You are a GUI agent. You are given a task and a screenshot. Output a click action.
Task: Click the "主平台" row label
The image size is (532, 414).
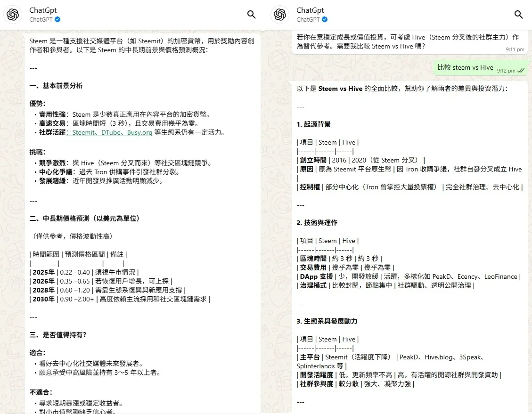tap(310, 357)
